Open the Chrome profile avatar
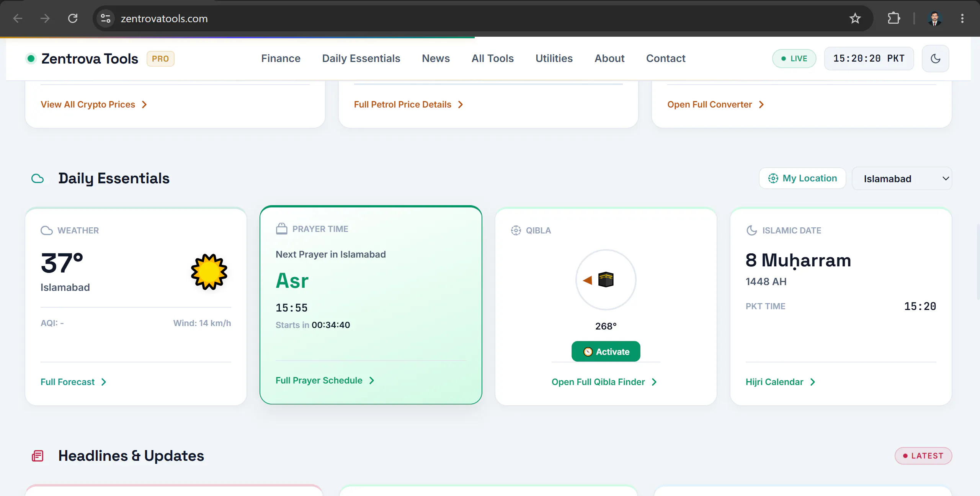This screenshot has width=980, height=496. pos(935,18)
